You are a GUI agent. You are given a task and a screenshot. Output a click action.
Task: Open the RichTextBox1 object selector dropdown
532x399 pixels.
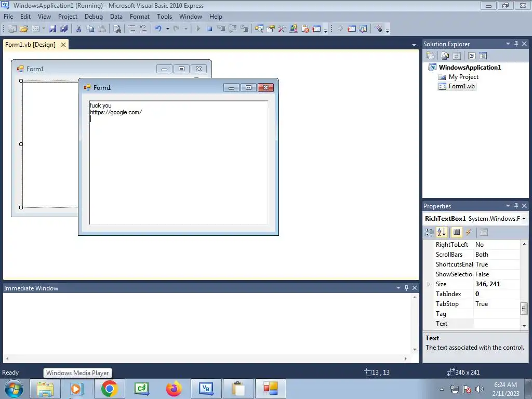coord(524,219)
